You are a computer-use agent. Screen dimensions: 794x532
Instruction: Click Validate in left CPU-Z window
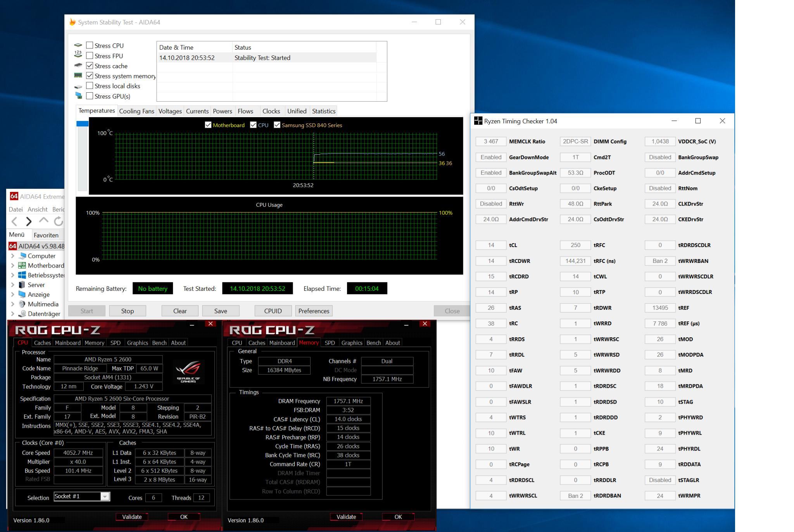(x=132, y=517)
